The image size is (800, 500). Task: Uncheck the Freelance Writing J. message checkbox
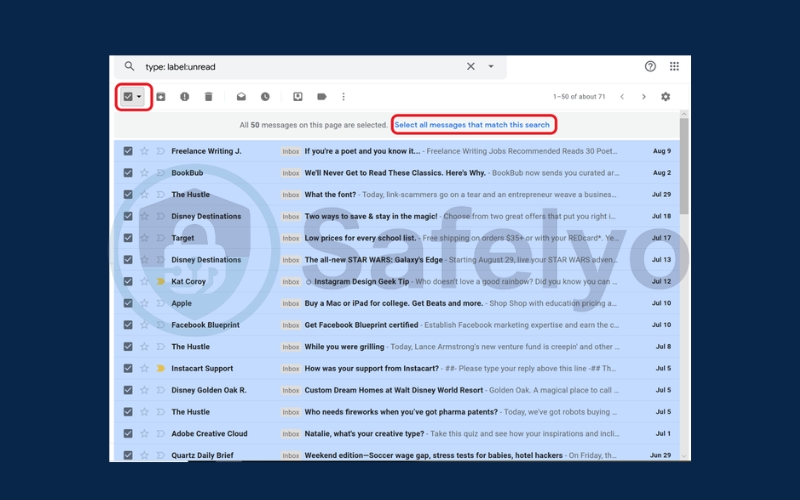(x=128, y=151)
